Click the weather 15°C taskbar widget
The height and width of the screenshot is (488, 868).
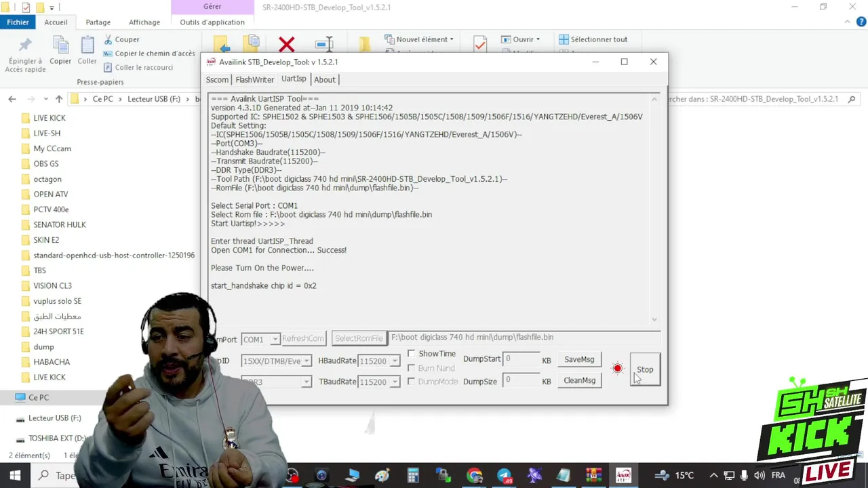674,475
